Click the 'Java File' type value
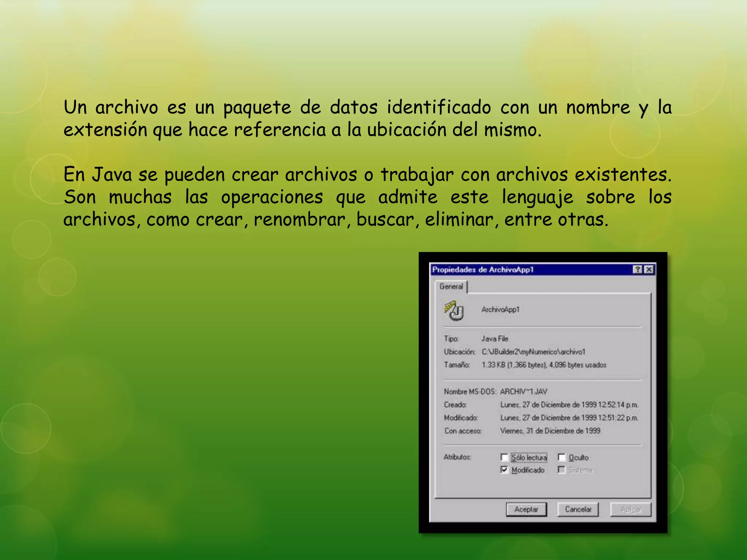 [495, 339]
